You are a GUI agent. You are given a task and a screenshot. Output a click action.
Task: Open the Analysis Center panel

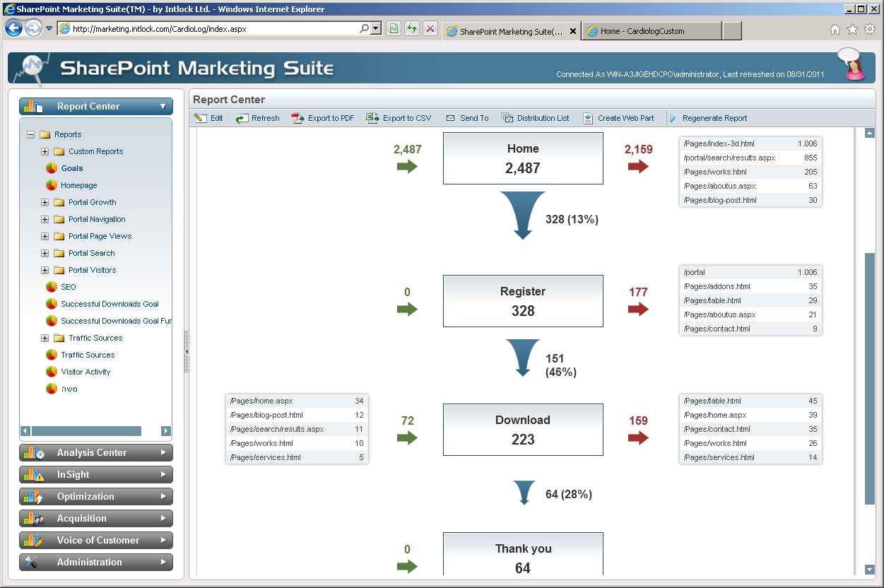(x=96, y=453)
